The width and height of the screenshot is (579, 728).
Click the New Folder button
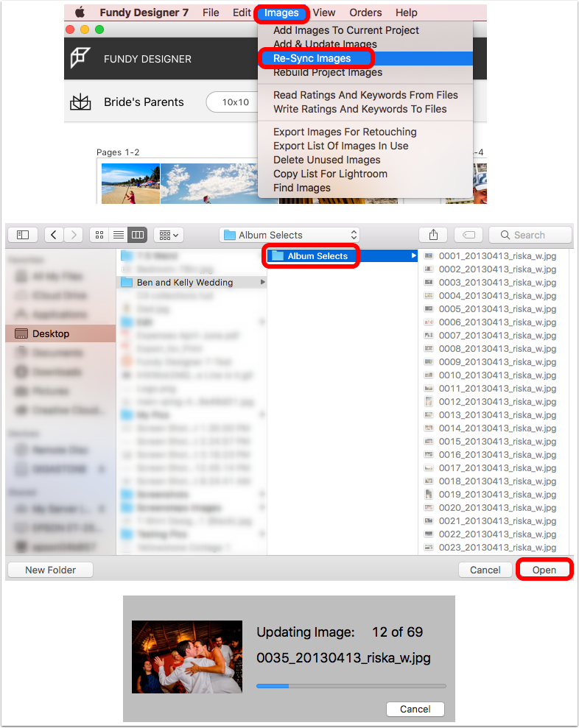(50, 570)
